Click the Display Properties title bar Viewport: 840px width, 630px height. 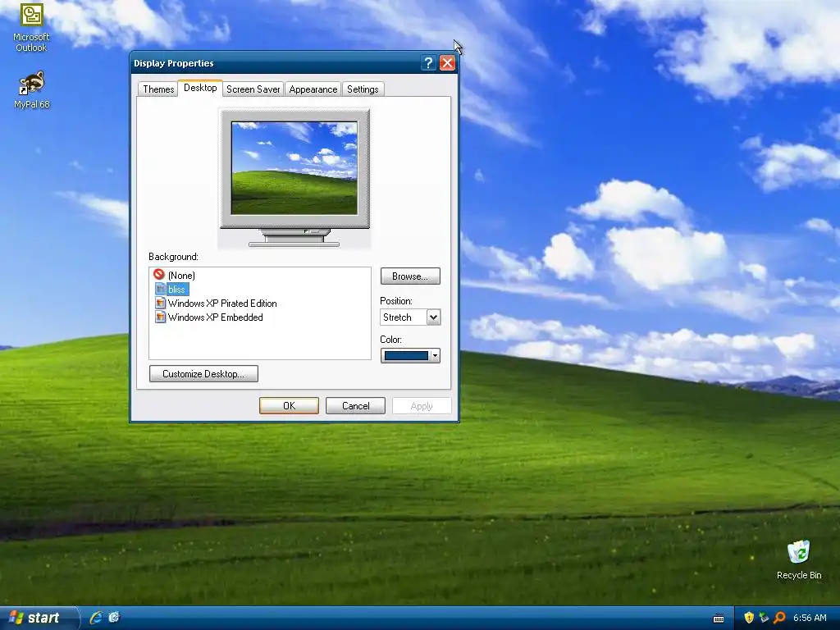coord(276,63)
